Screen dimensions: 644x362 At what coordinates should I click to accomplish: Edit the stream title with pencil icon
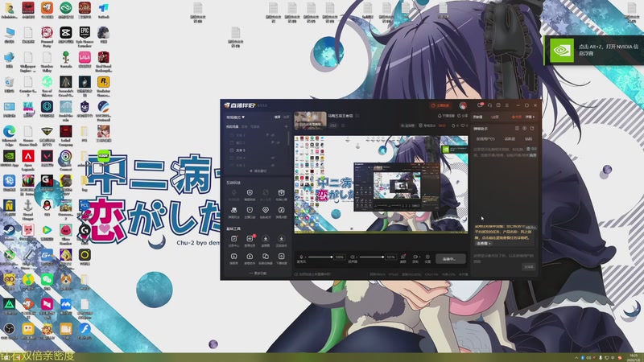357,116
